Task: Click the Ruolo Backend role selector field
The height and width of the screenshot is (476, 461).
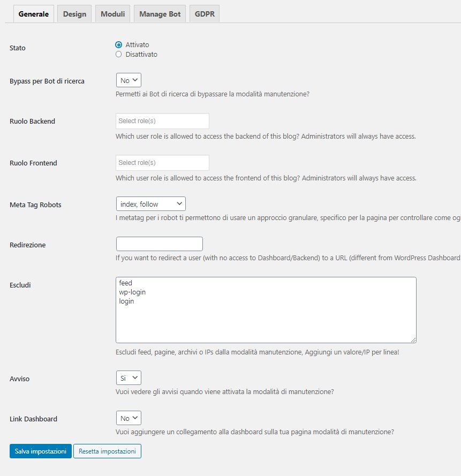Action: click(162, 121)
